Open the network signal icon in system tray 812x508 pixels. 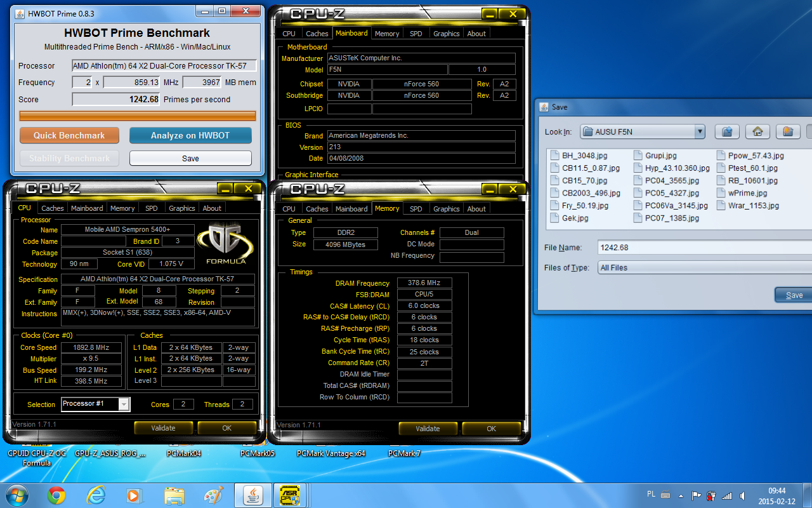click(x=728, y=496)
